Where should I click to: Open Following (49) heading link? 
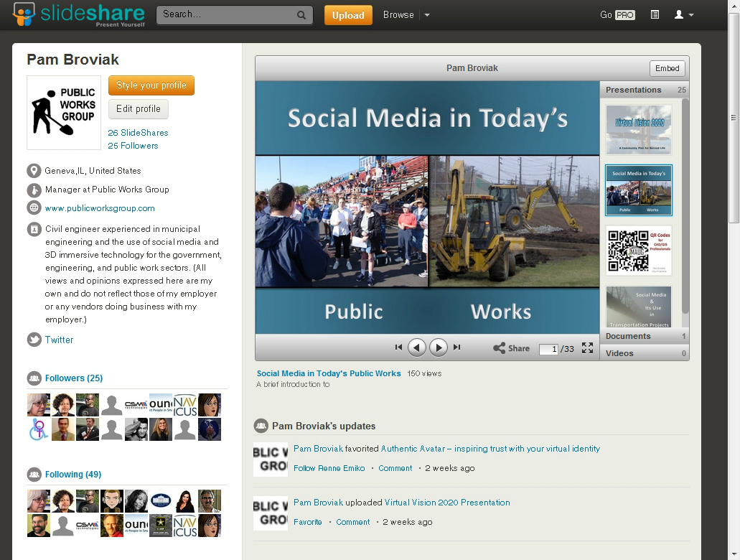pyautogui.click(x=73, y=474)
